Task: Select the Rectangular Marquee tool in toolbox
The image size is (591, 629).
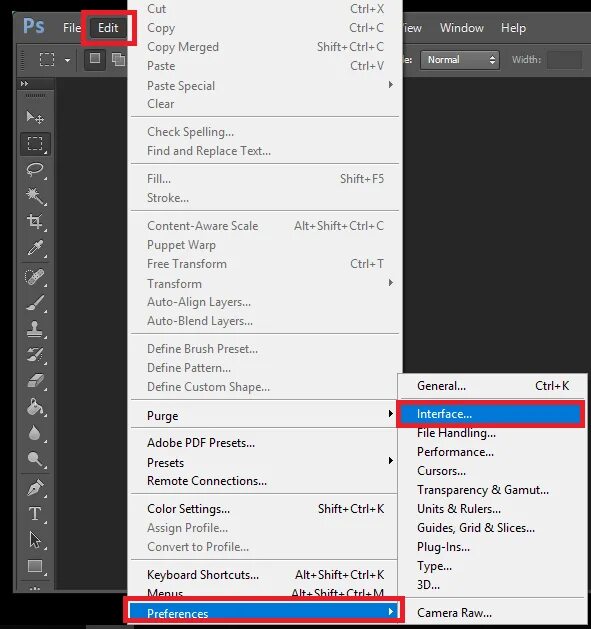Action: click(x=35, y=143)
